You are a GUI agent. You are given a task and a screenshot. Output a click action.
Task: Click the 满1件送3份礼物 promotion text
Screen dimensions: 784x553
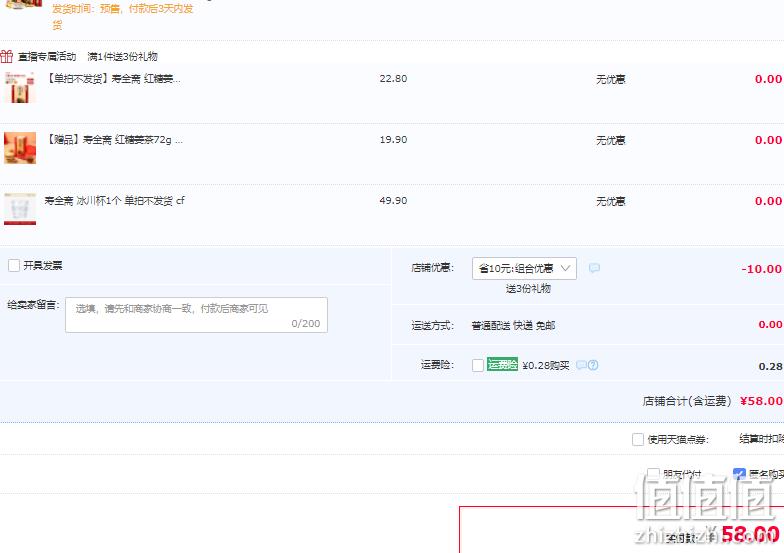pos(122,56)
